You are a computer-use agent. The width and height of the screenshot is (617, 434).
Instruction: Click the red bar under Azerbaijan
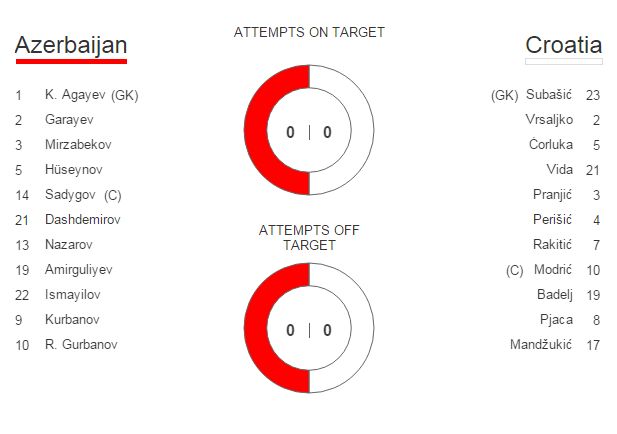[71, 62]
